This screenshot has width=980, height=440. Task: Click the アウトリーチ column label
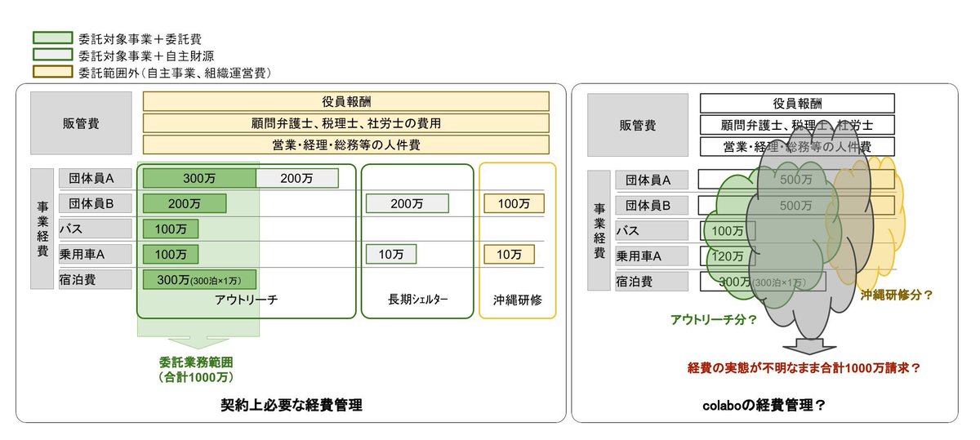pyautogui.click(x=247, y=300)
